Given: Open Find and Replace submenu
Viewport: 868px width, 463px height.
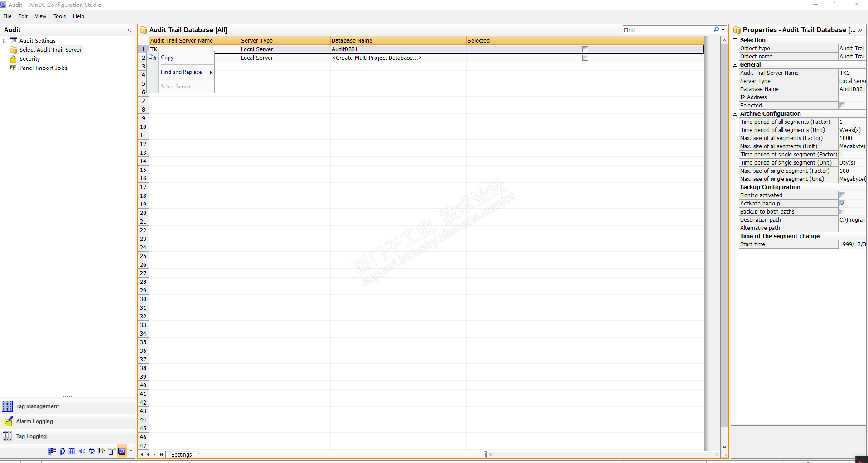Looking at the screenshot, I should click(181, 72).
